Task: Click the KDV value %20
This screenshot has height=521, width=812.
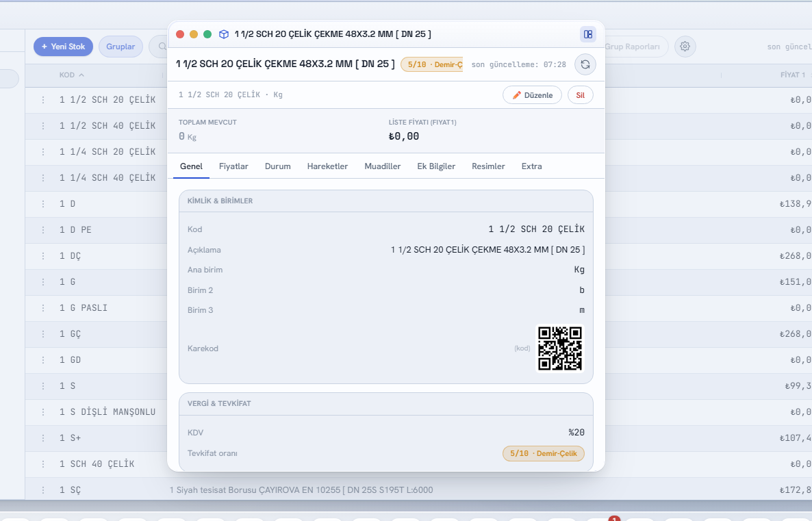Action: 576,433
